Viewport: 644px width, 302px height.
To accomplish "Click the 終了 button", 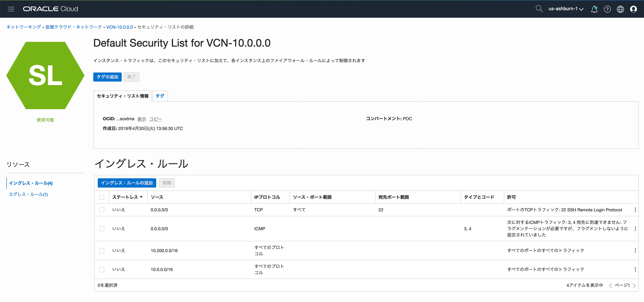I will (x=131, y=77).
